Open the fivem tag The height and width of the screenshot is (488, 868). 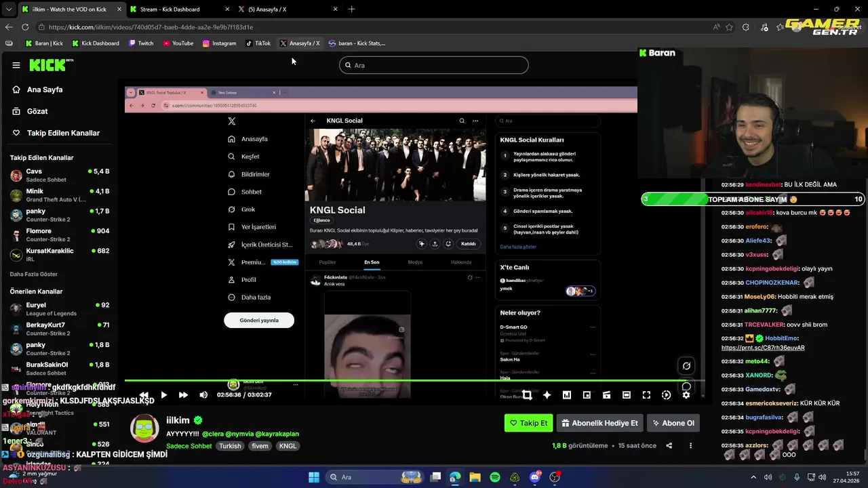point(260,446)
